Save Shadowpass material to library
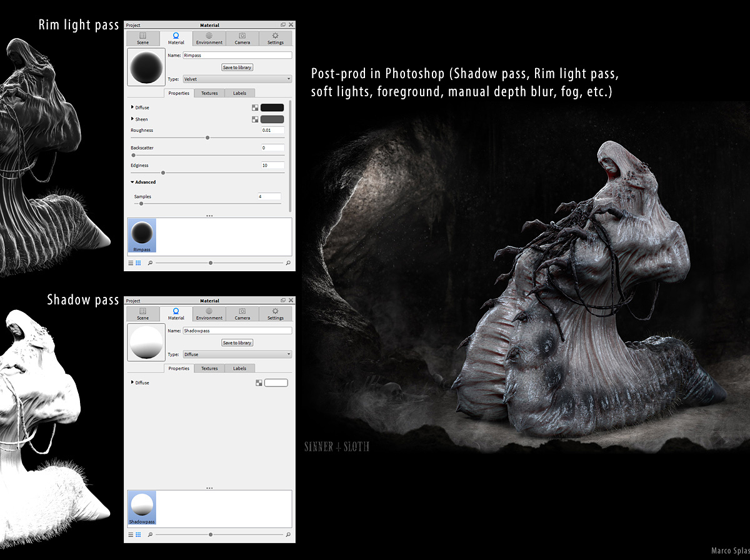 click(237, 343)
